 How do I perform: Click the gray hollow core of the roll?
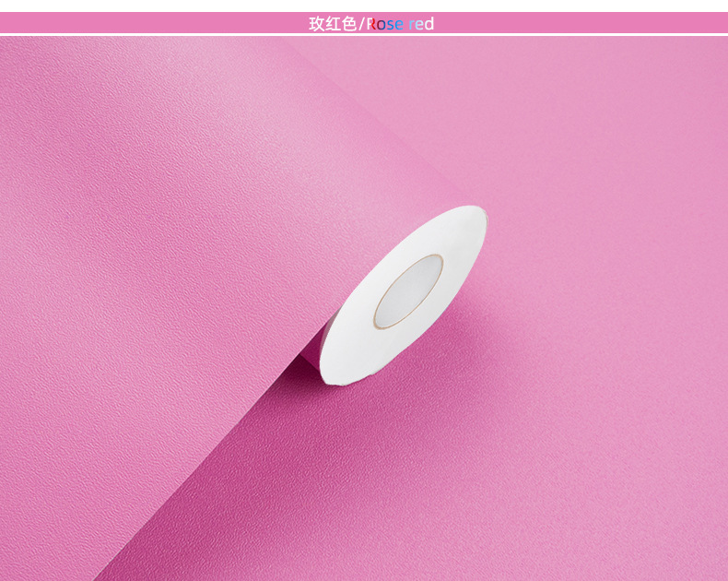pyautogui.click(x=408, y=291)
